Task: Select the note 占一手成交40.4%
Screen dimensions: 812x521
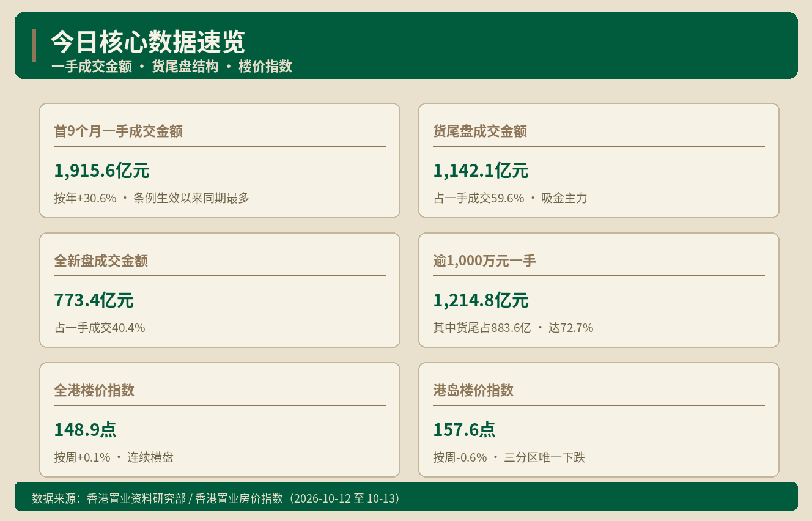Action: [x=100, y=328]
